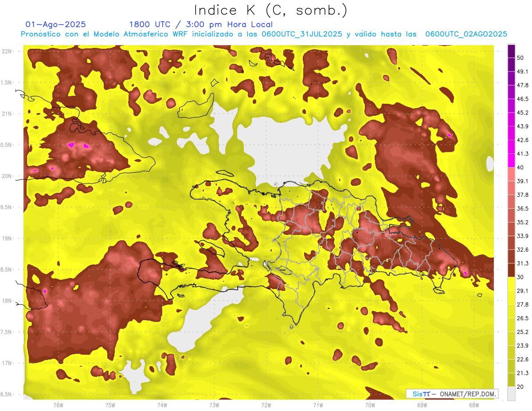
Task: Click the colorbar value '30'
Action: click(x=520, y=277)
